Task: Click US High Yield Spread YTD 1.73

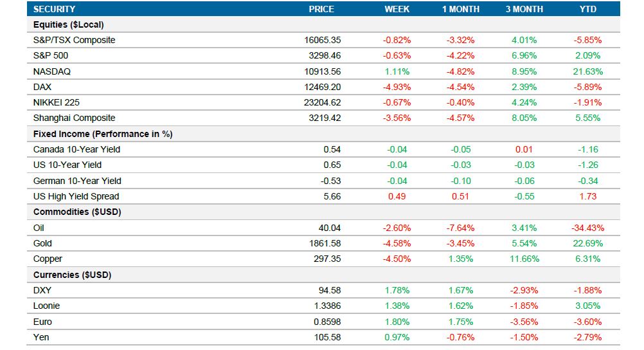Action: click(587, 197)
